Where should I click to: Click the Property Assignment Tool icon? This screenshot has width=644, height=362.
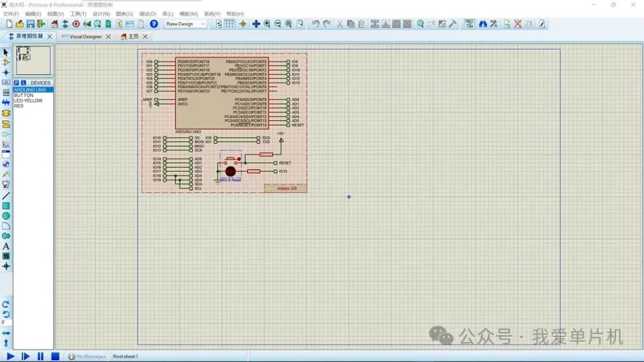(494, 24)
